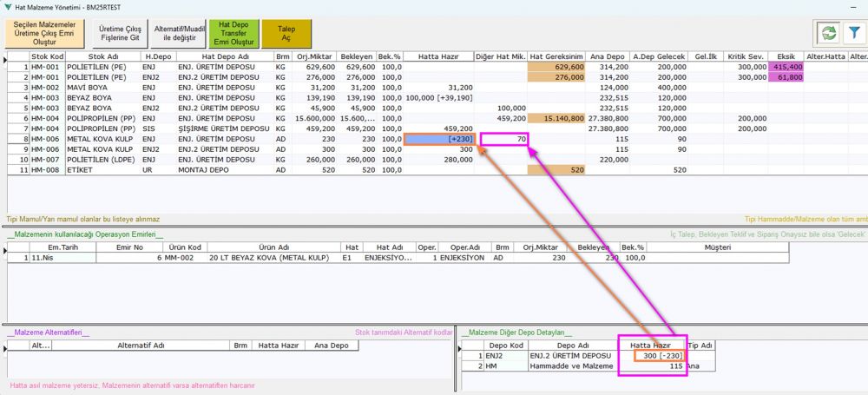
Task: Click stock code HM-008
Action: pos(47,169)
